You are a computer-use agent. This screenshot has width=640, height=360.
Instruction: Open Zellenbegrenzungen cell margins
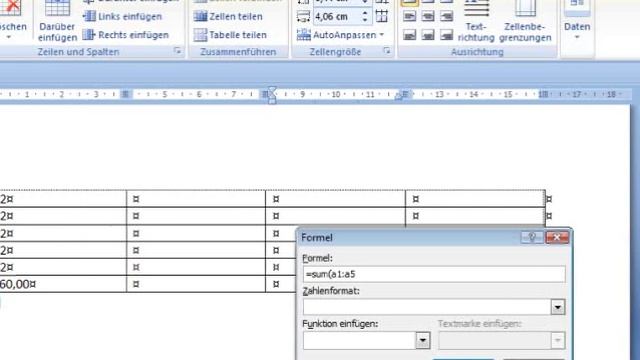(525, 21)
